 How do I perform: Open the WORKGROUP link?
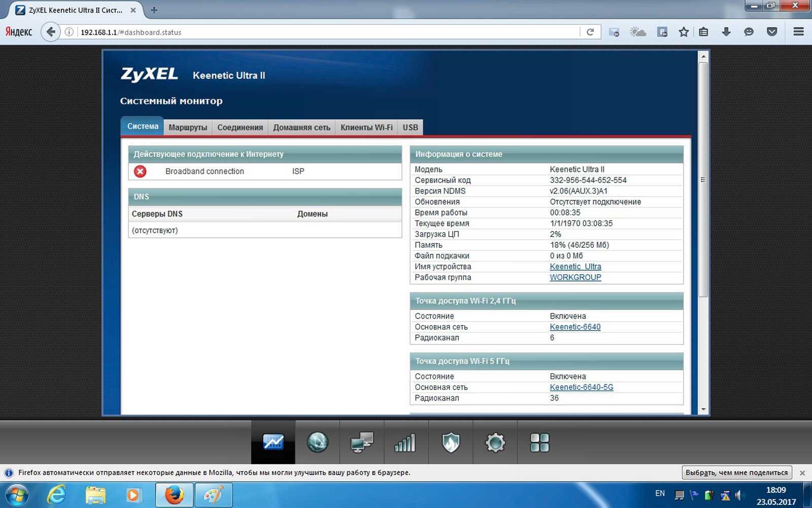(x=576, y=277)
